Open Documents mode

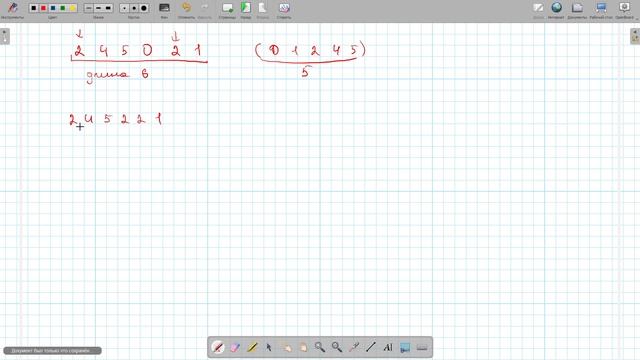click(x=577, y=8)
